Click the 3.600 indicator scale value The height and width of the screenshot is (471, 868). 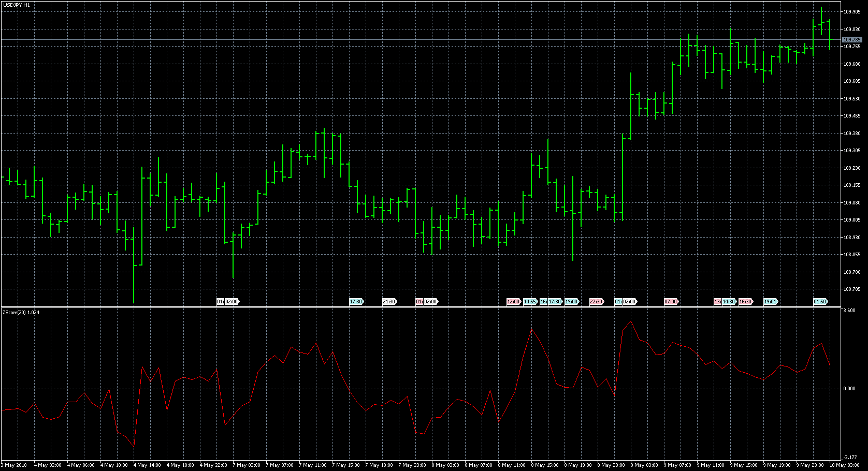(x=849, y=311)
